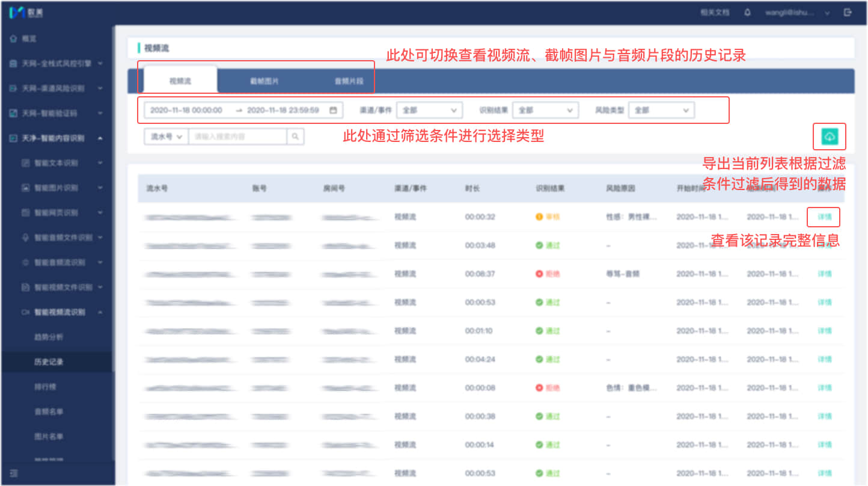Screen dimensions: 868x486
Task: Open 趋势分析 in the sidebar
Action: (x=49, y=337)
